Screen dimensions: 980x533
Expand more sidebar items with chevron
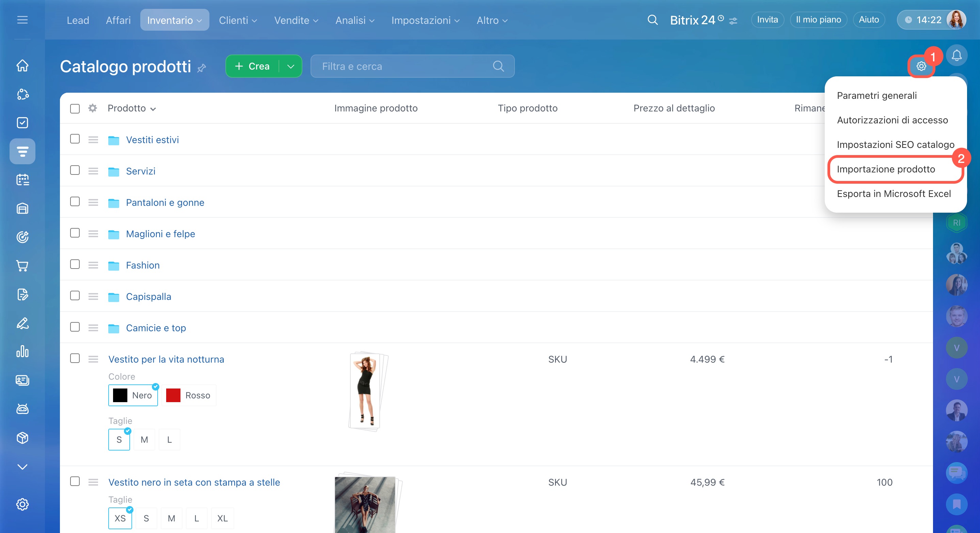(22, 467)
